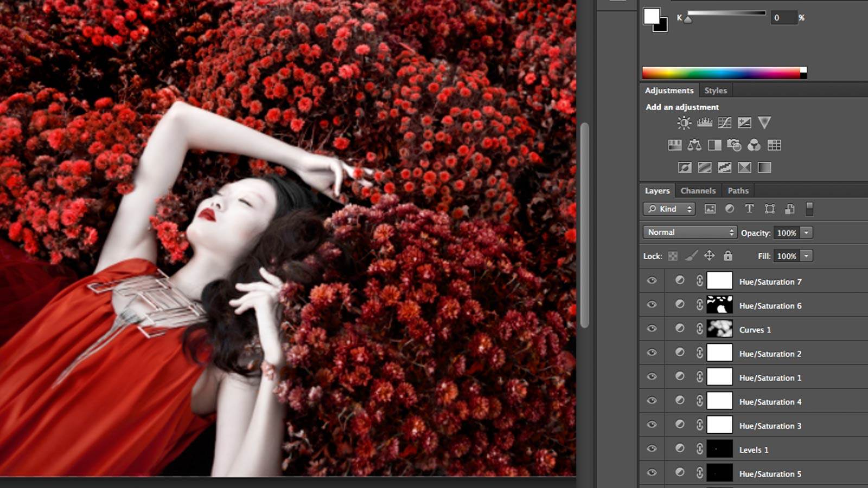This screenshot has width=868, height=488.
Task: Add a Brightness/Contrast adjustment
Action: (684, 123)
